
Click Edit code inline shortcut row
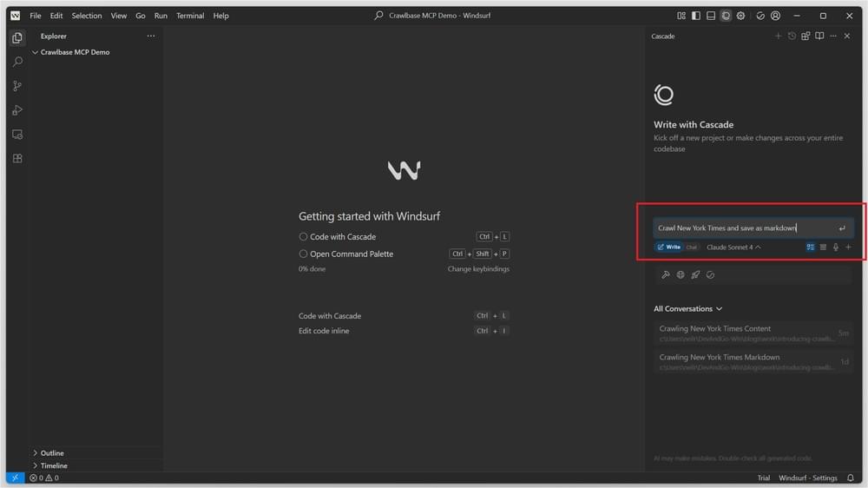pos(404,331)
